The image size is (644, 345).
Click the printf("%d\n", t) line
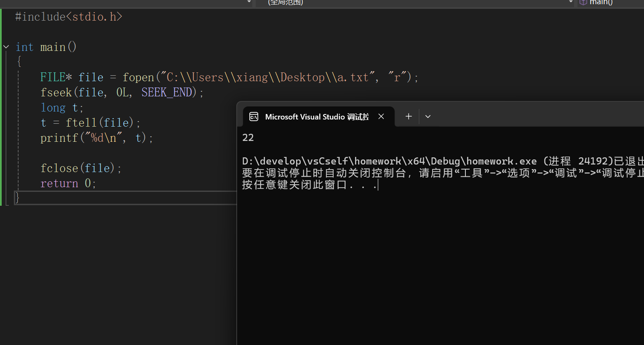pyautogui.click(x=97, y=138)
